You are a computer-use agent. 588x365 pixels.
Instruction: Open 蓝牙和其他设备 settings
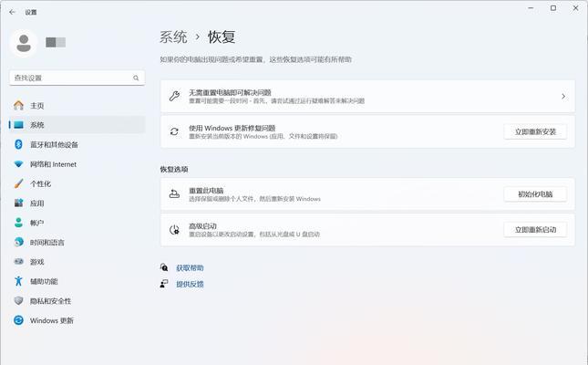(x=77, y=144)
